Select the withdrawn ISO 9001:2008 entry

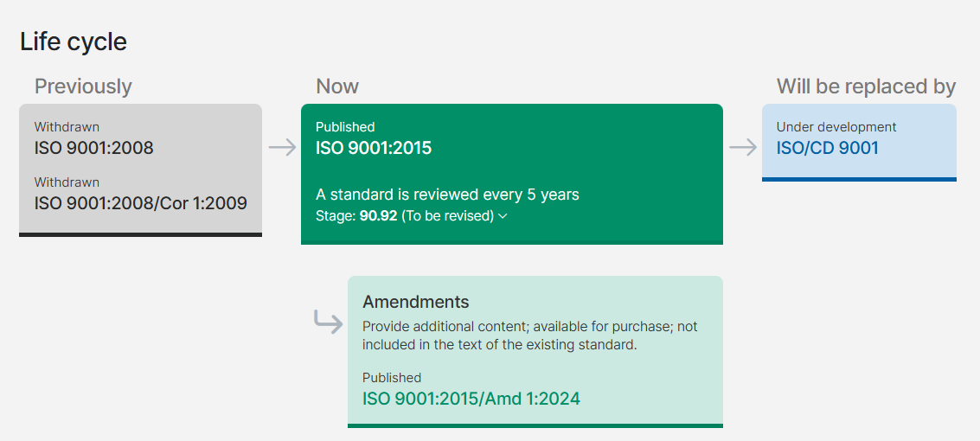point(93,148)
